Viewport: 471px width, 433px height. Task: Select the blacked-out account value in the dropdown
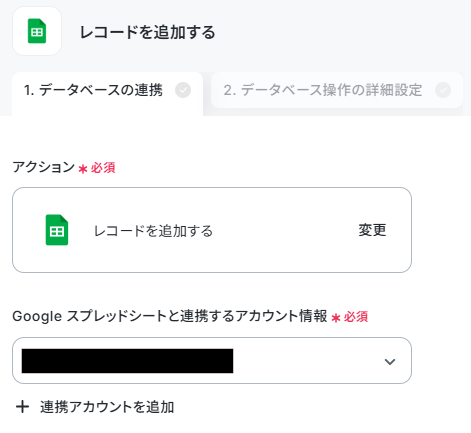pos(127,361)
